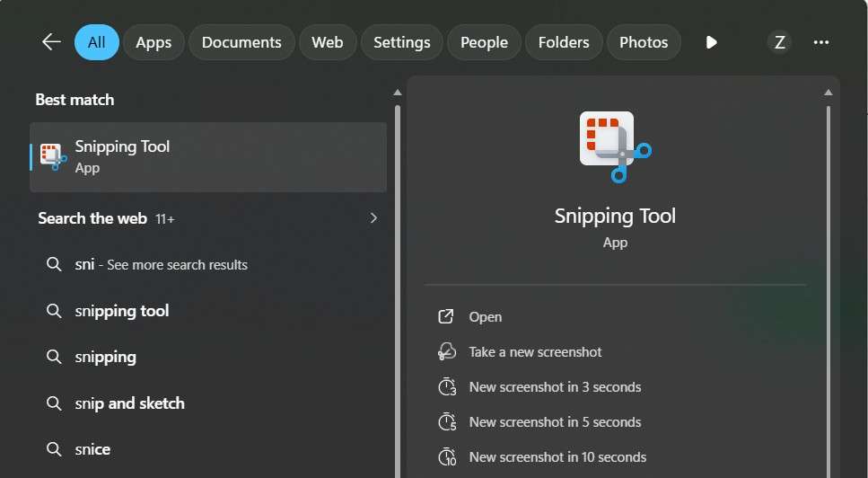Image resolution: width=868 pixels, height=478 pixels.
Task: Click search icon beside 'snipping tool' suggestion
Action: pos(54,311)
